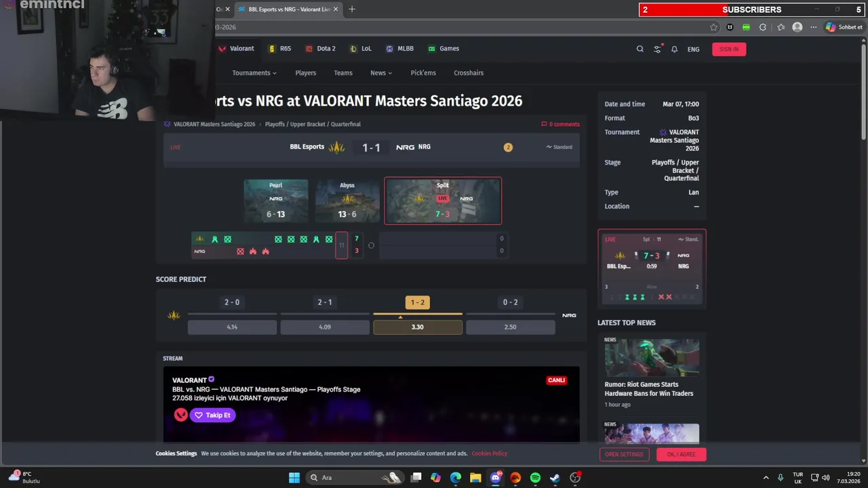Open Spotify from the taskbar
868x488 pixels.
535,478
